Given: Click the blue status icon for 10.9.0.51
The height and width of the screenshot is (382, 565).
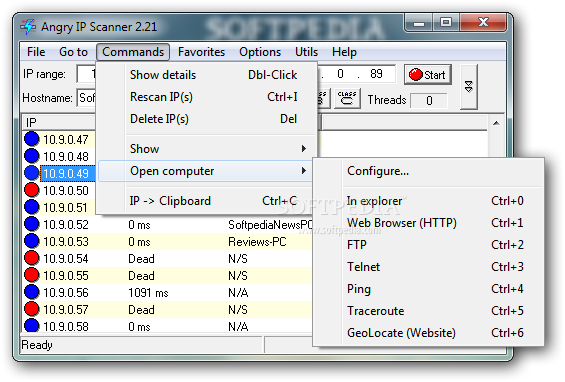Looking at the screenshot, I should (x=32, y=207).
